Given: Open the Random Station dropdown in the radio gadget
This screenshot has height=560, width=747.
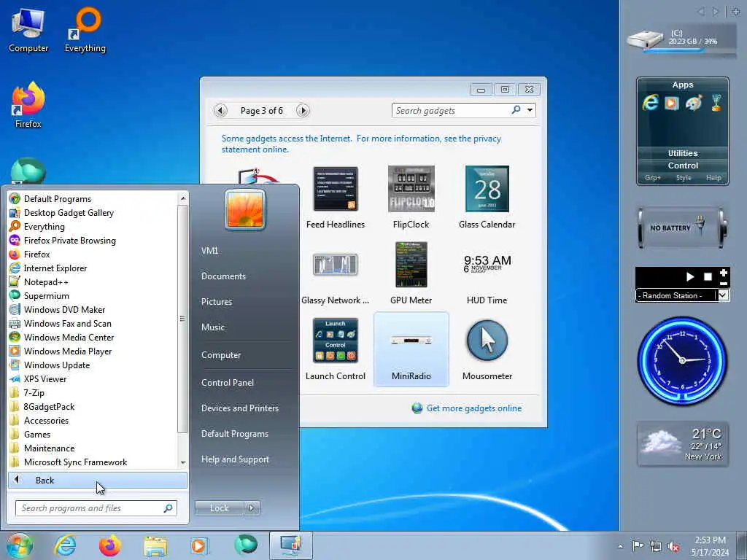Looking at the screenshot, I should pyautogui.click(x=723, y=295).
